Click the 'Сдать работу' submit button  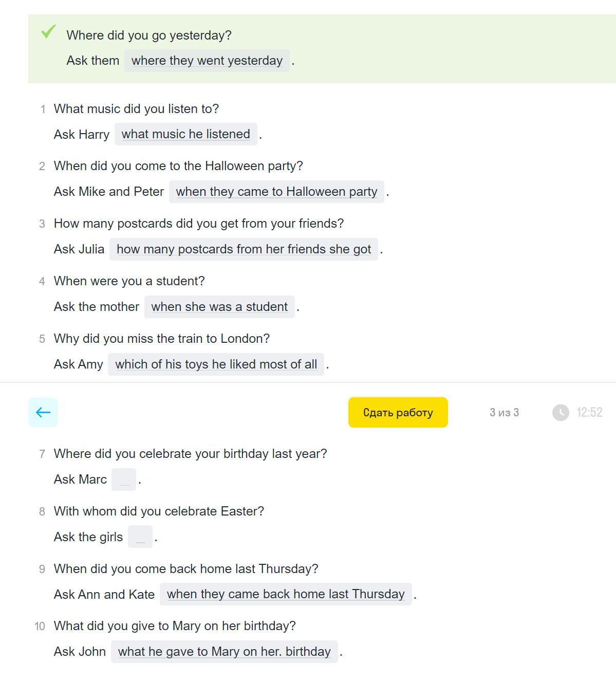point(398,412)
